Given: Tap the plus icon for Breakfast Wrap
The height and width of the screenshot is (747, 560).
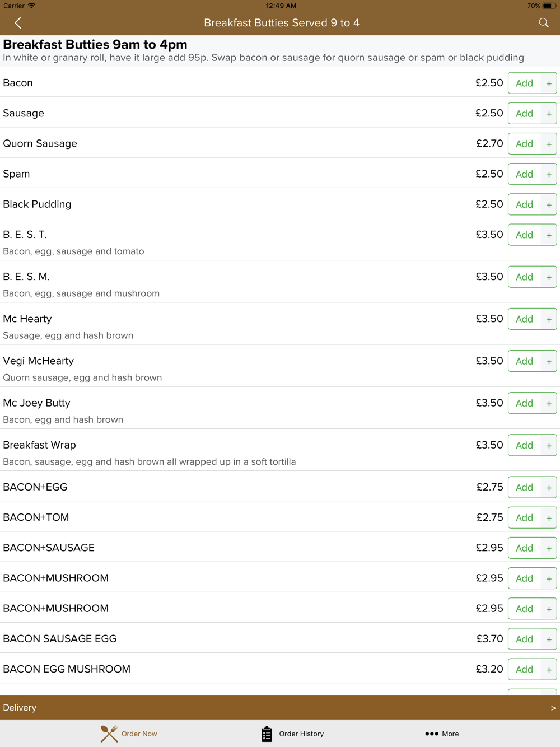Looking at the screenshot, I should (x=549, y=445).
